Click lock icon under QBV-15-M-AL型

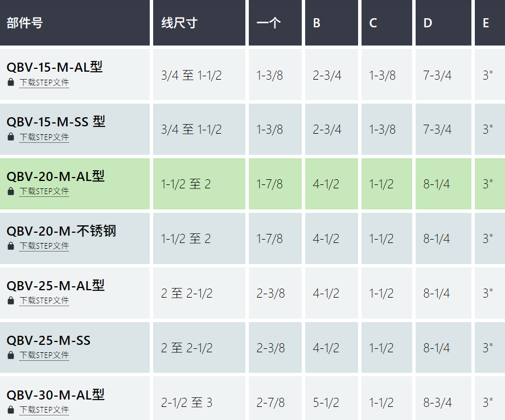(10, 83)
